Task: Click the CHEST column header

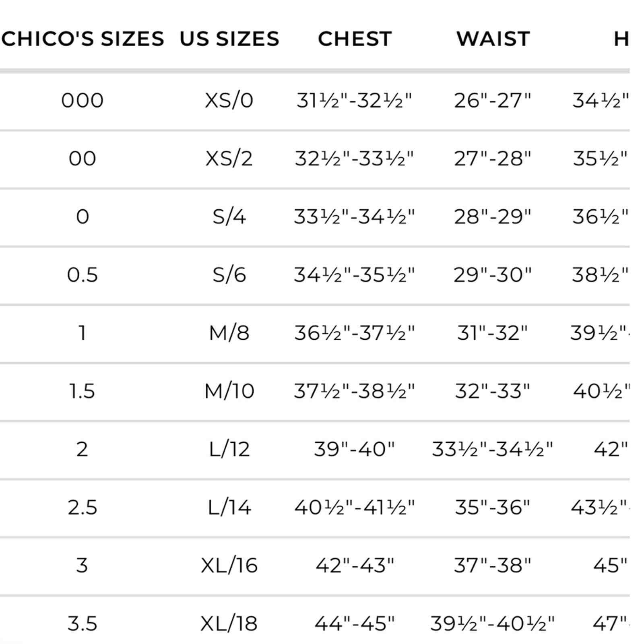Action: tap(355, 39)
